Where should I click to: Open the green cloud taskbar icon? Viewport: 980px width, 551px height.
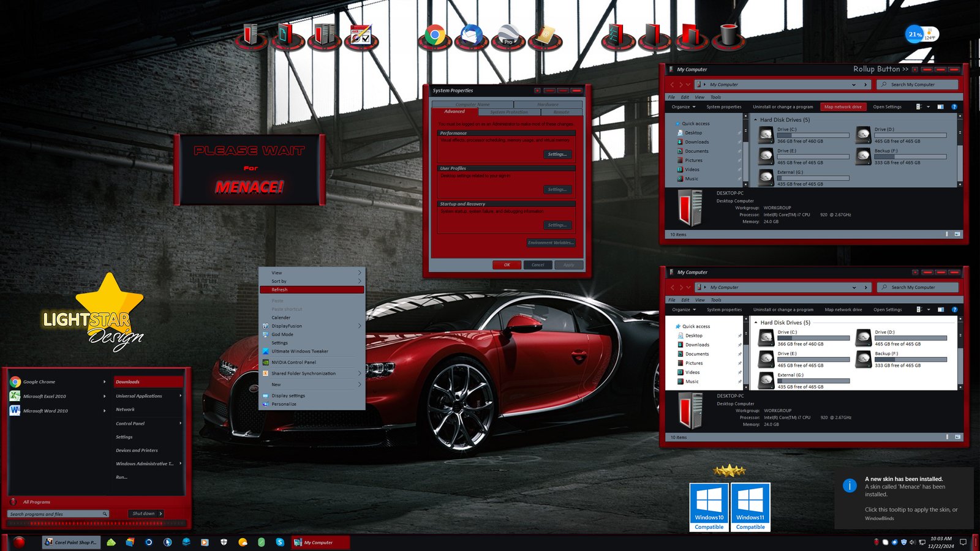(x=111, y=542)
